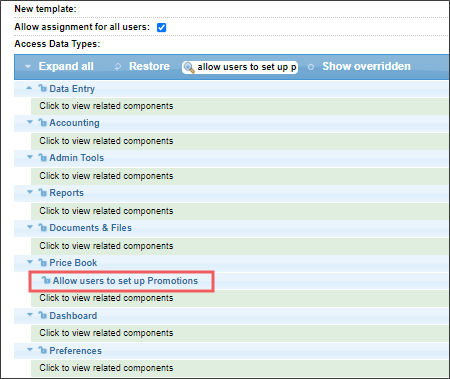Image resolution: width=450 pixels, height=379 pixels.
Task: Click the Expand all button
Action: (66, 66)
